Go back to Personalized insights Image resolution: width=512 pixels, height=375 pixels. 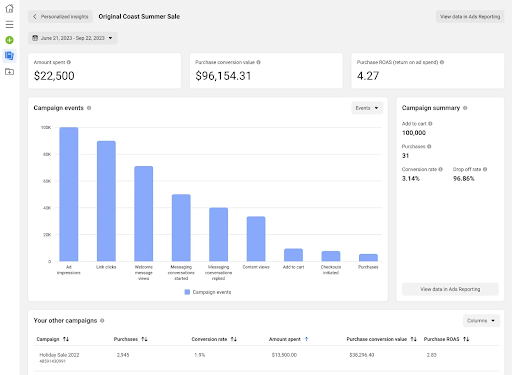[x=61, y=17]
